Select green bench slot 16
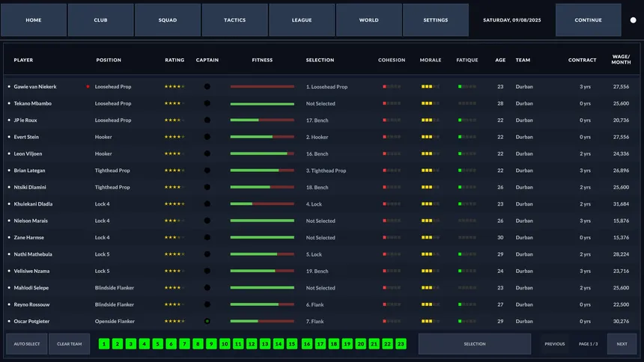 (307, 344)
